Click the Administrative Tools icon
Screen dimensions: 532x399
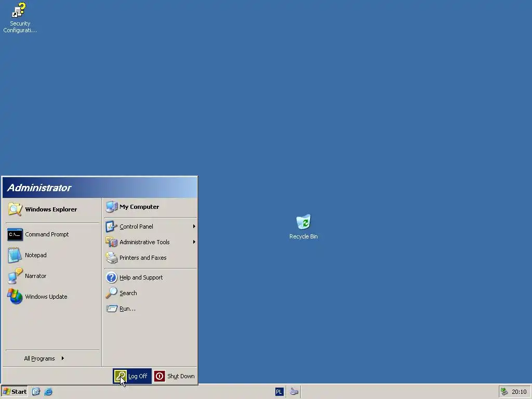111,242
